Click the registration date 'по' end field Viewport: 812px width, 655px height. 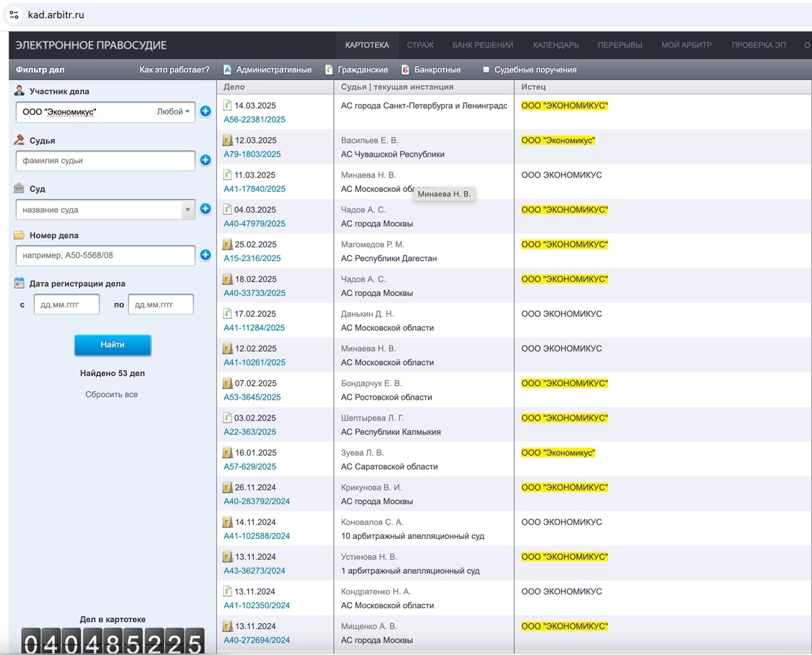(161, 304)
